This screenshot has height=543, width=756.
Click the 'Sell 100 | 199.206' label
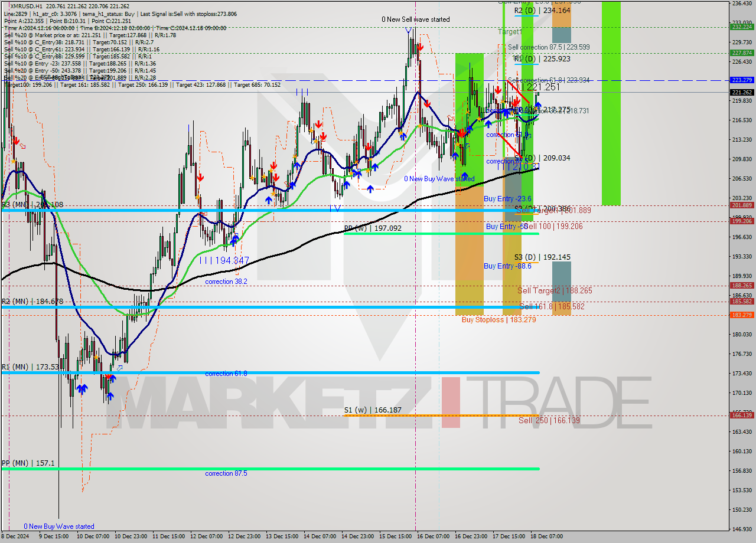pos(553,226)
